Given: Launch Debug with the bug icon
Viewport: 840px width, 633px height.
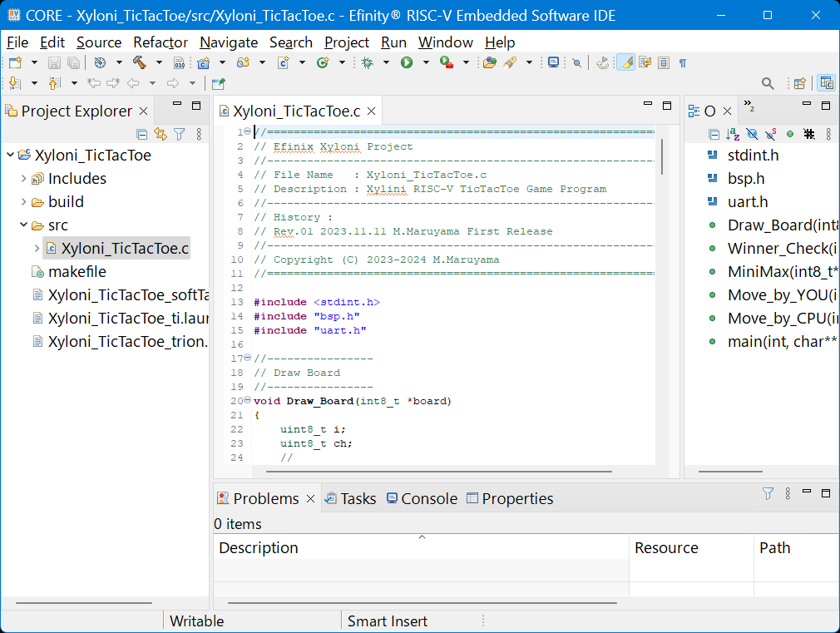Looking at the screenshot, I should 367,62.
